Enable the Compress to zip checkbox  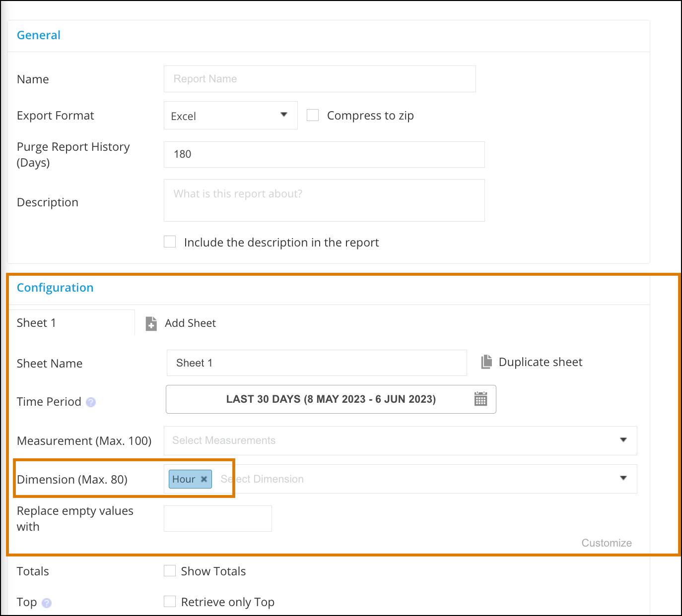[x=313, y=116]
